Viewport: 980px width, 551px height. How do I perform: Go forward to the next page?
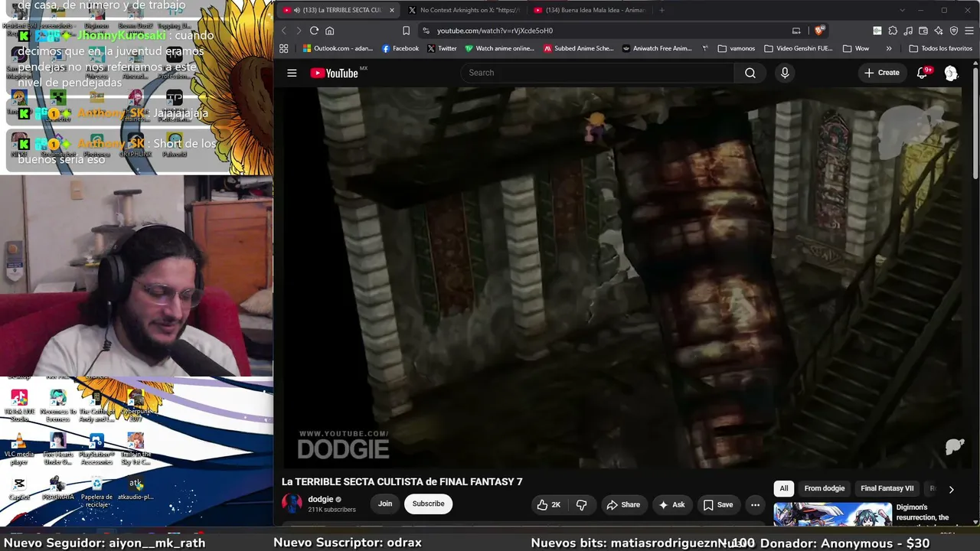[x=299, y=31]
